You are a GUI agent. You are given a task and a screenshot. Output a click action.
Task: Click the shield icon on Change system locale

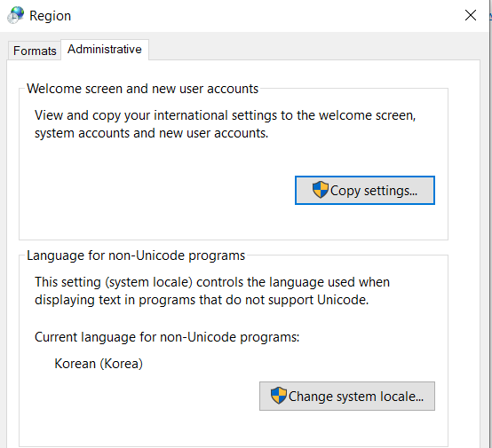(x=279, y=395)
